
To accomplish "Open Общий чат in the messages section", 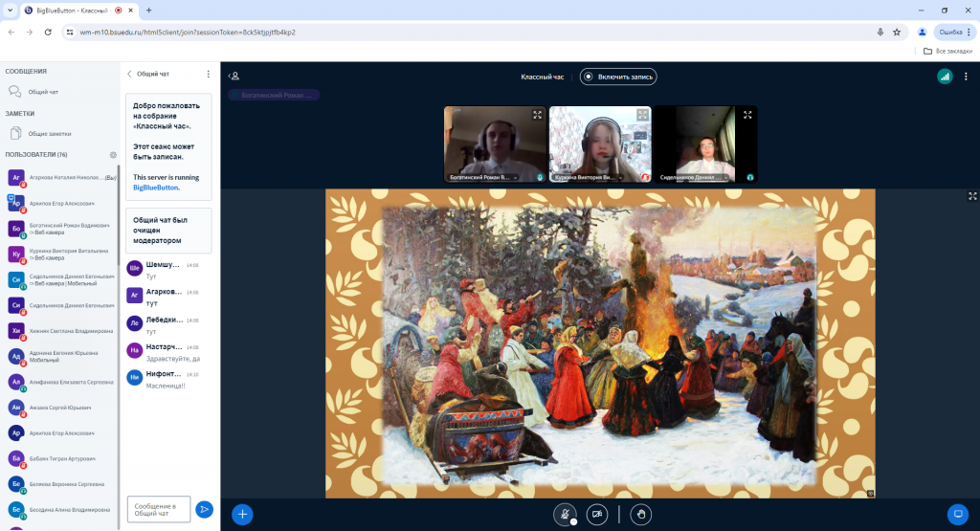I will point(43,92).
